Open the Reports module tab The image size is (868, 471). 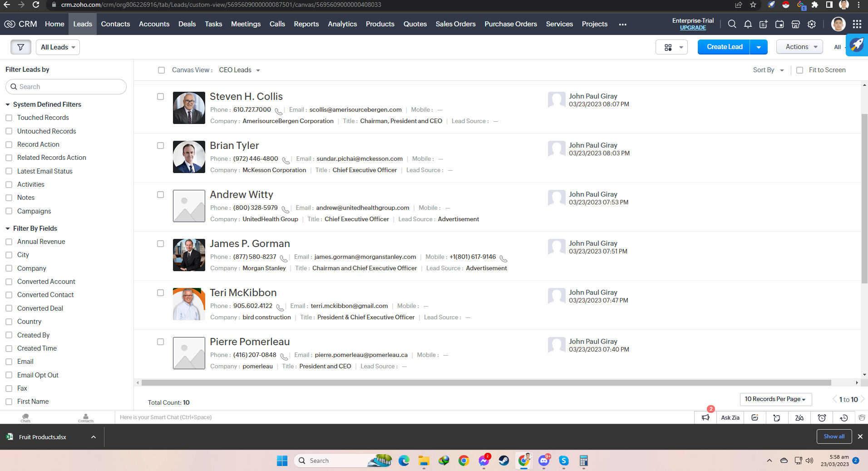tap(306, 24)
